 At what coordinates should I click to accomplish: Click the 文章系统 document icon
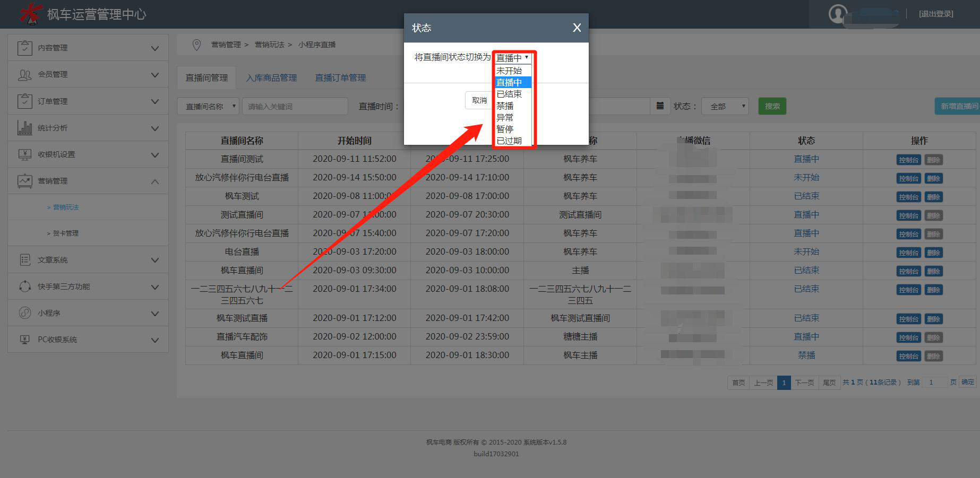[x=25, y=260]
